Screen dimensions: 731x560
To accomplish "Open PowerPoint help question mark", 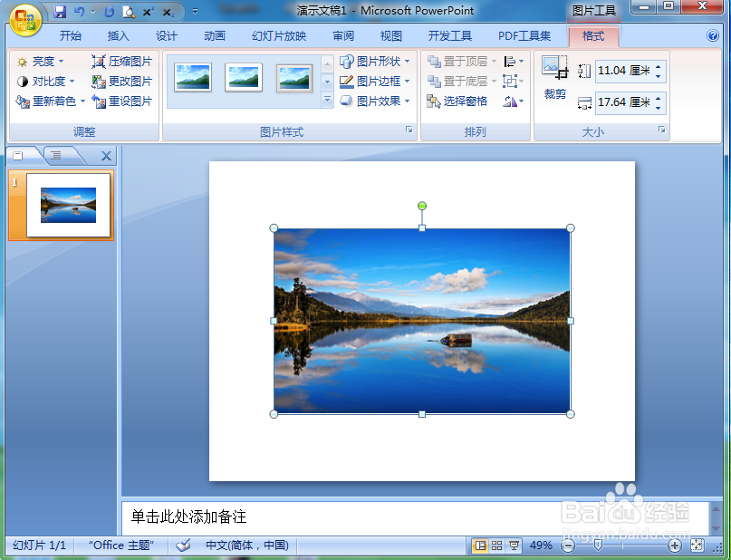I will pos(712,35).
